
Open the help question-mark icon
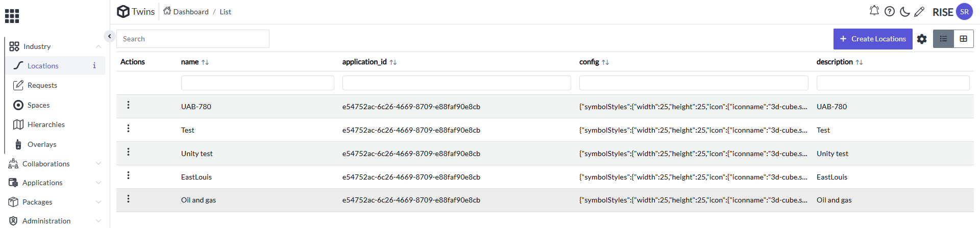click(x=890, y=11)
